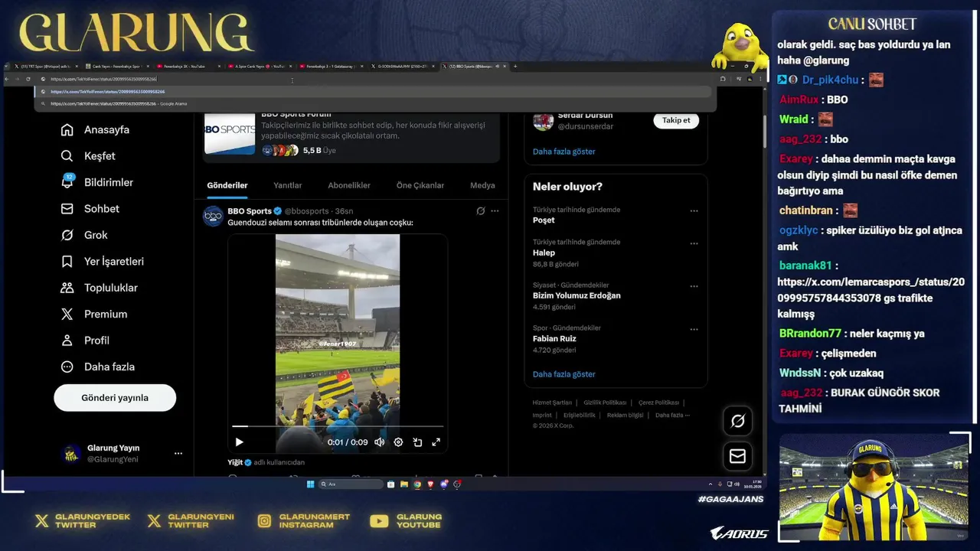Open File Explorer from taskbar
This screenshot has width=980, height=551.
(x=404, y=484)
